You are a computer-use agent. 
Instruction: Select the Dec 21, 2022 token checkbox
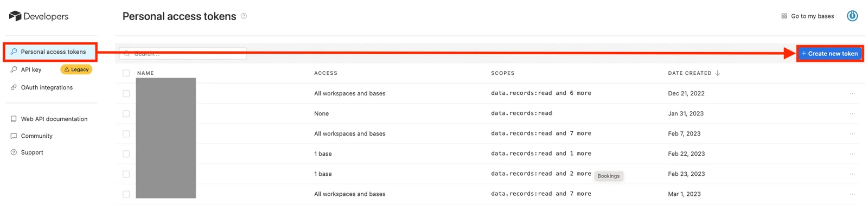pyautogui.click(x=126, y=93)
